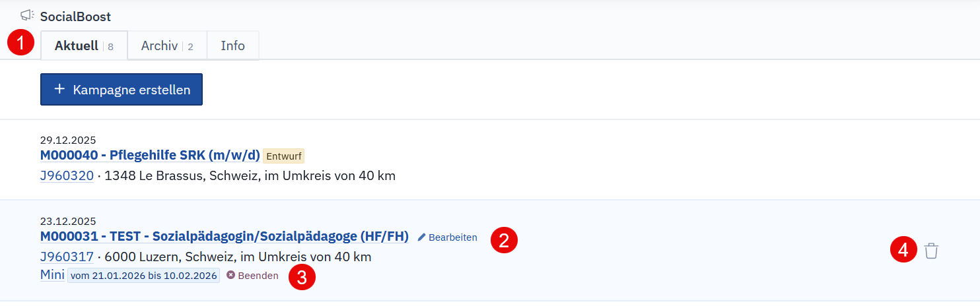Click the red annotation marker 2
980x308 pixels.
click(504, 240)
